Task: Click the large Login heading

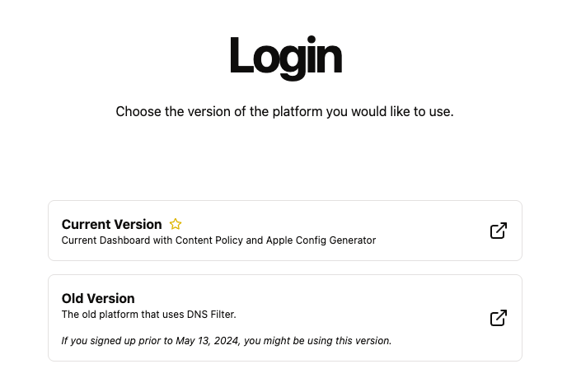Action: click(x=284, y=56)
